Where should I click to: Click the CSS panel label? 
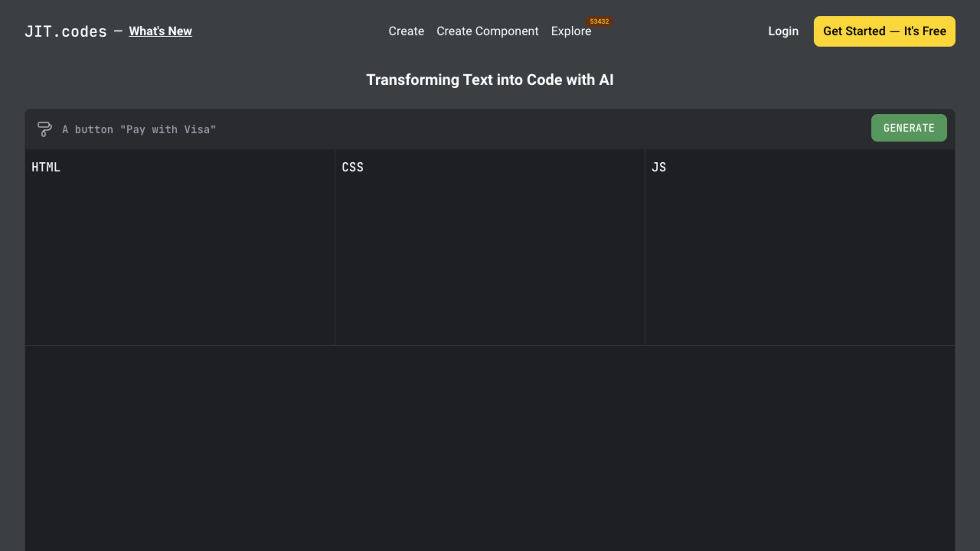352,167
